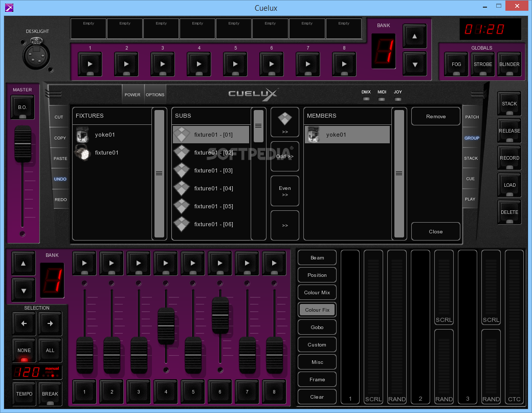Click the DELETE button
532x413 pixels.
pos(509,212)
